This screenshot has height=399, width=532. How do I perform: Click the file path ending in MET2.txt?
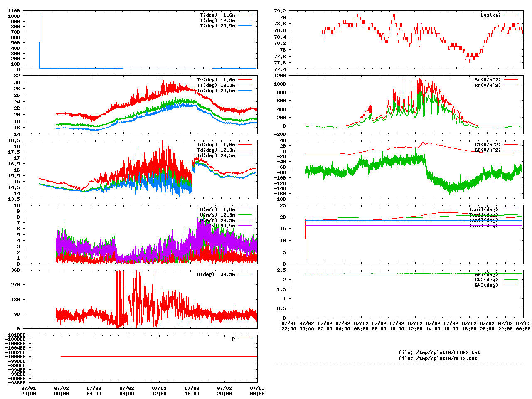pos(438,358)
